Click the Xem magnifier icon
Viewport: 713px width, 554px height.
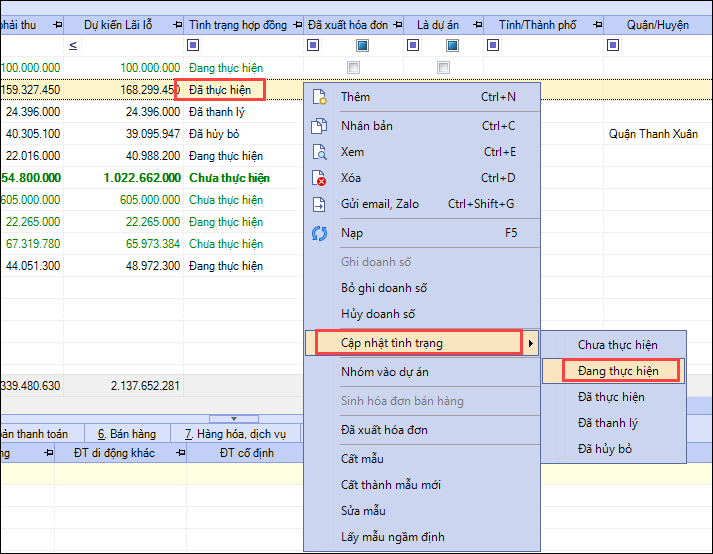(x=320, y=152)
